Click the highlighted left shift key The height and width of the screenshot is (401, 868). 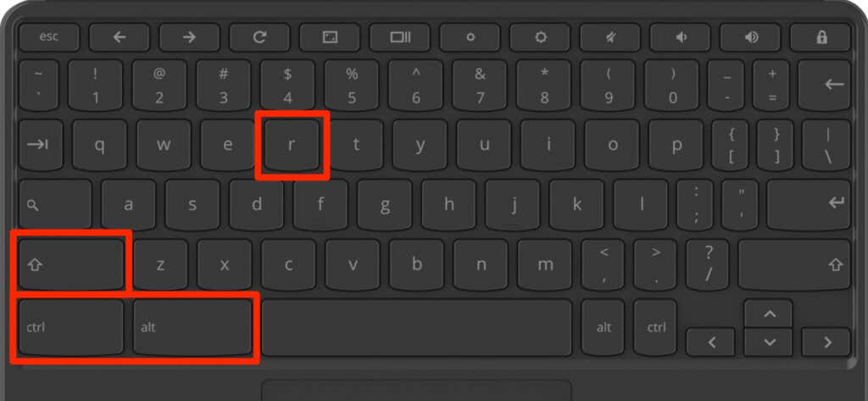pos(71,265)
